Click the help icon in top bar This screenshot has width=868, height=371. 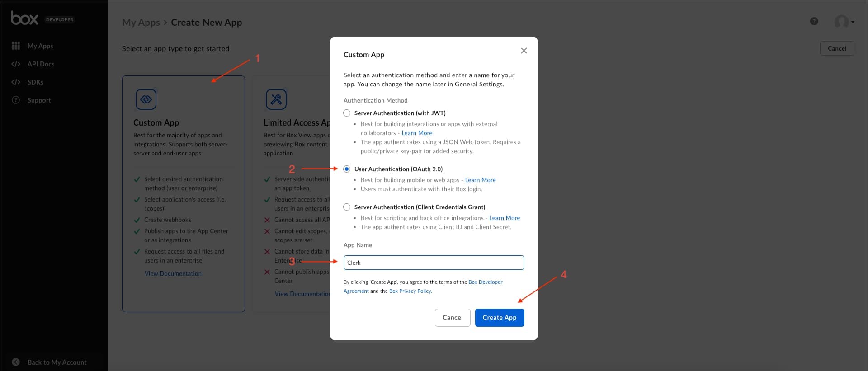pyautogui.click(x=814, y=21)
